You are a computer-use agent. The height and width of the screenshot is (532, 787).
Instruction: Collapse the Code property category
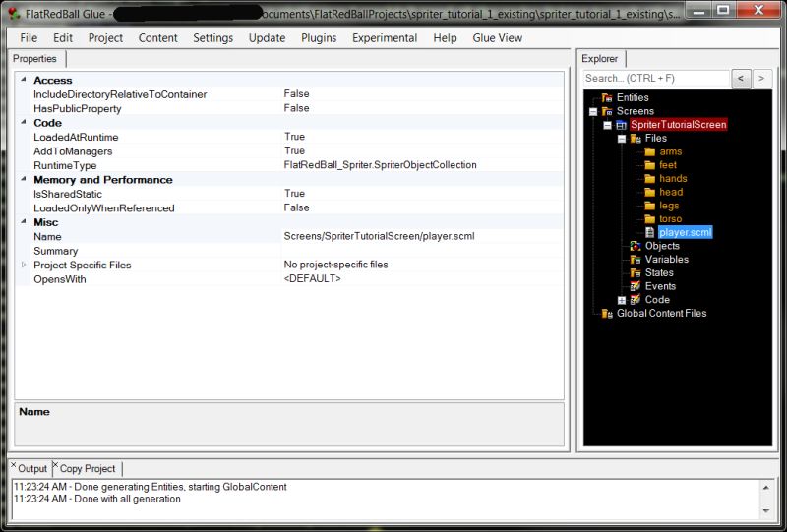pyautogui.click(x=23, y=122)
